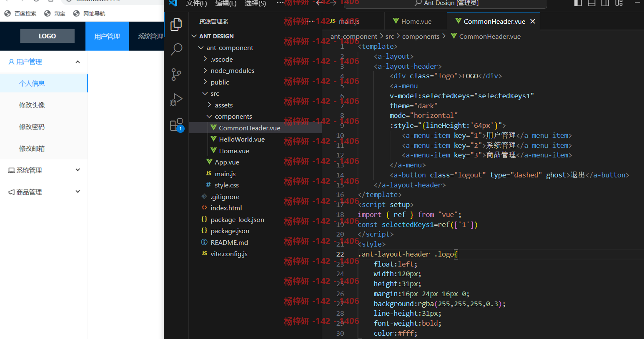The width and height of the screenshot is (644, 339).
Task: Expand the .vscode folder
Action: tap(205, 59)
